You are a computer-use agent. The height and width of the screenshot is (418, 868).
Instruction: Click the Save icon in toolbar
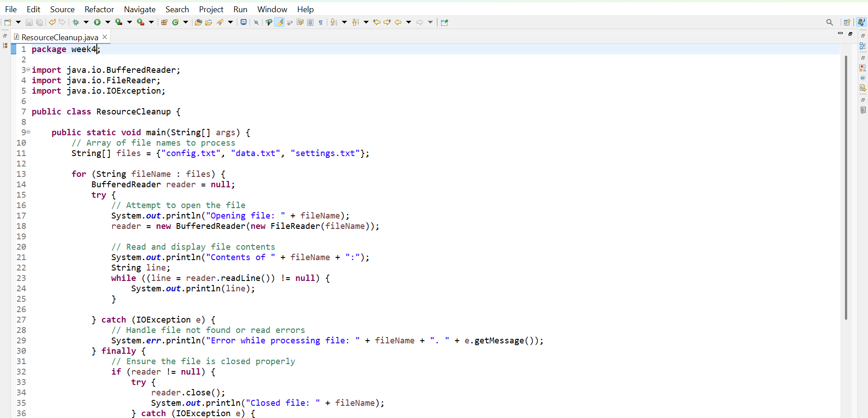[x=29, y=22]
